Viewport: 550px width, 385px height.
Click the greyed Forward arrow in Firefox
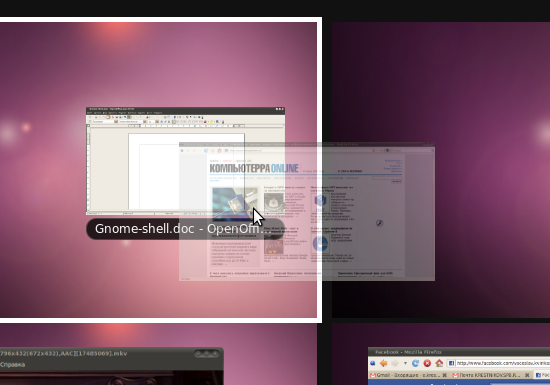395,363
